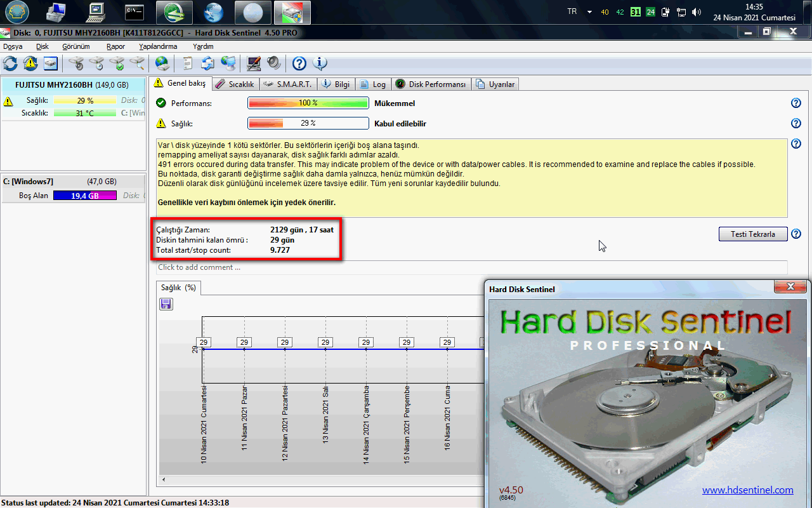Open the Disk menu
The height and width of the screenshot is (508, 812).
click(43, 46)
